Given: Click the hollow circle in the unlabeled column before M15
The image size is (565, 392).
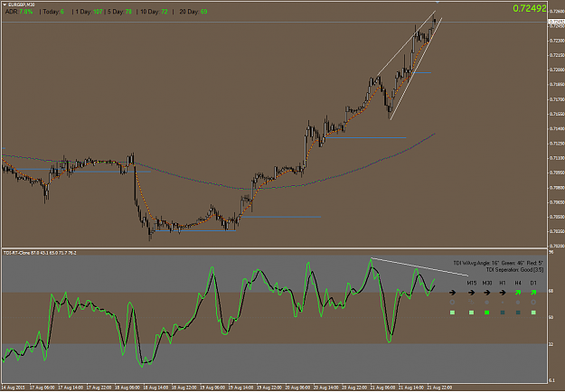Looking at the screenshot, I should coord(453,303).
